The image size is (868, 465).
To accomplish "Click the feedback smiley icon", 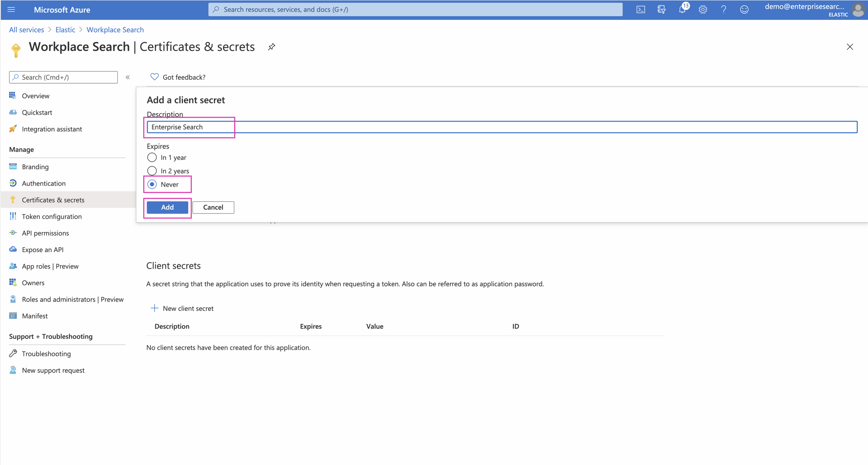I will (744, 9).
